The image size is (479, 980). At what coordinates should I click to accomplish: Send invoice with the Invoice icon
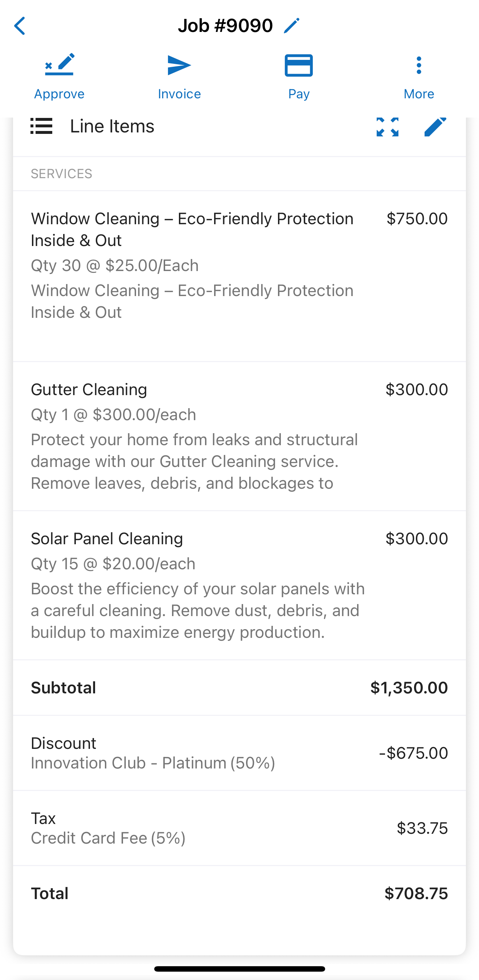tap(179, 65)
